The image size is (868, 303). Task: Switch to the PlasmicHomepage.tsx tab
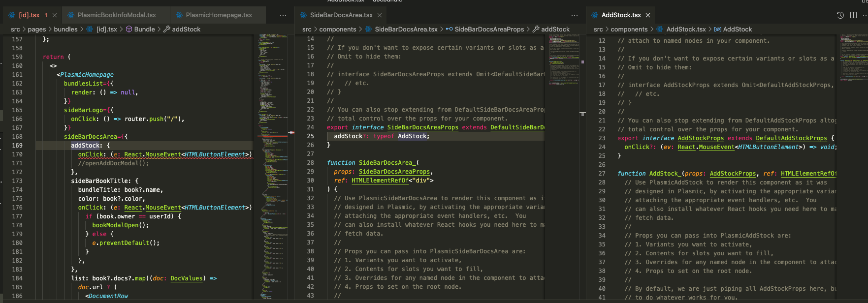219,15
